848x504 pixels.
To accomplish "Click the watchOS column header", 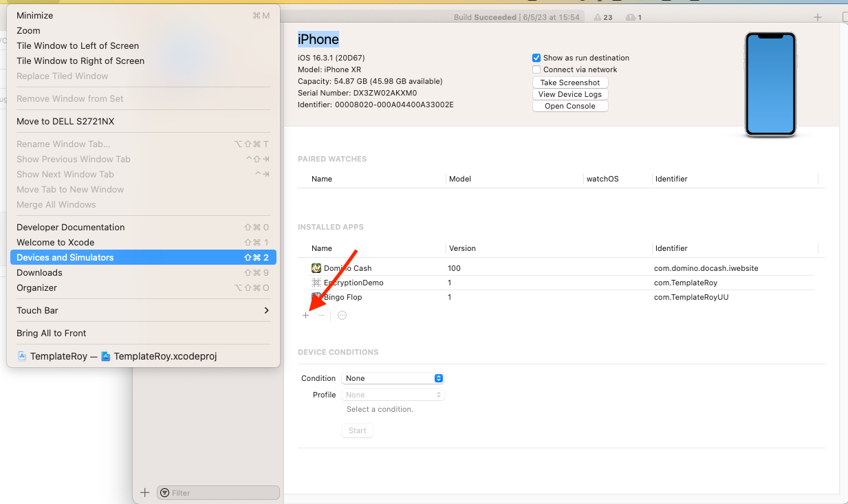I will pyautogui.click(x=602, y=179).
